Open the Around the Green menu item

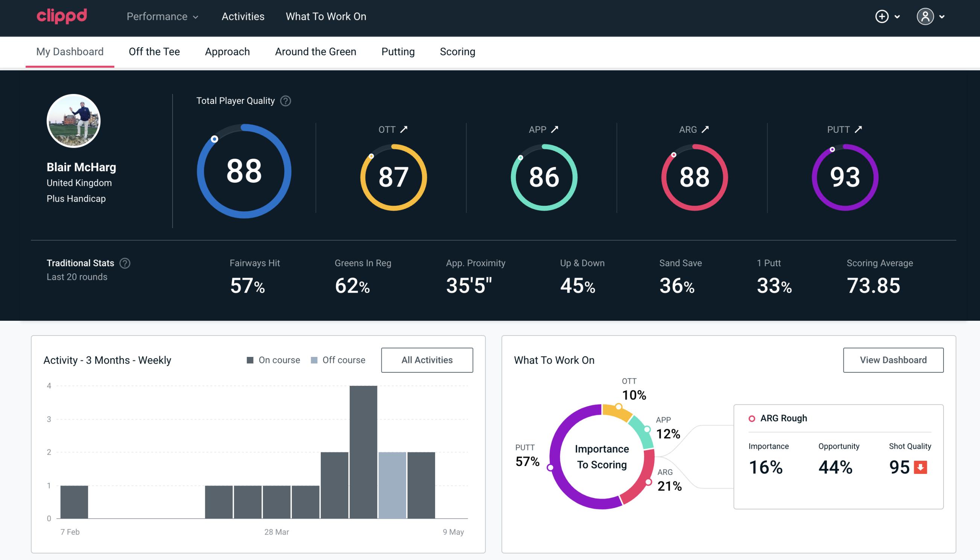pos(315,51)
